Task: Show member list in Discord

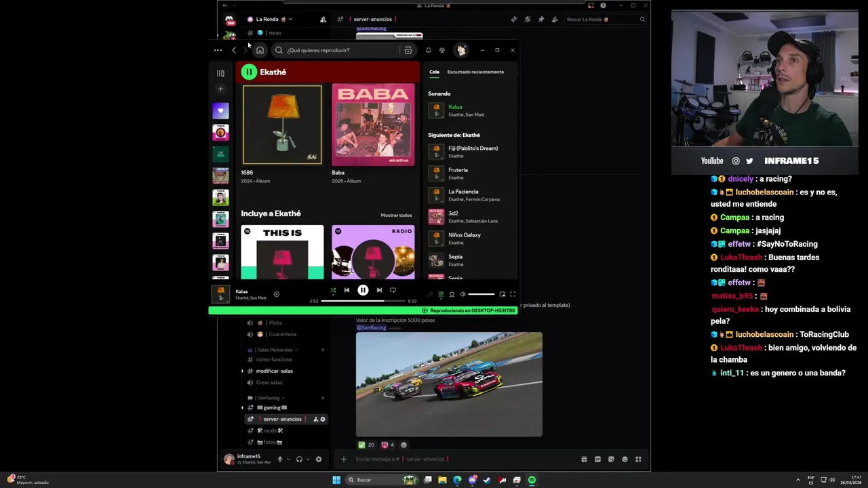Action: [x=555, y=20]
